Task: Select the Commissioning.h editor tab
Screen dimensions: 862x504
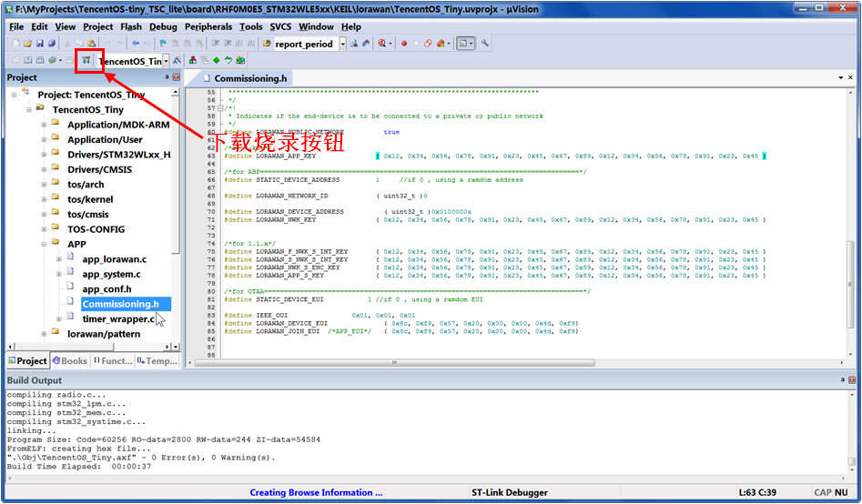Action: (245, 78)
